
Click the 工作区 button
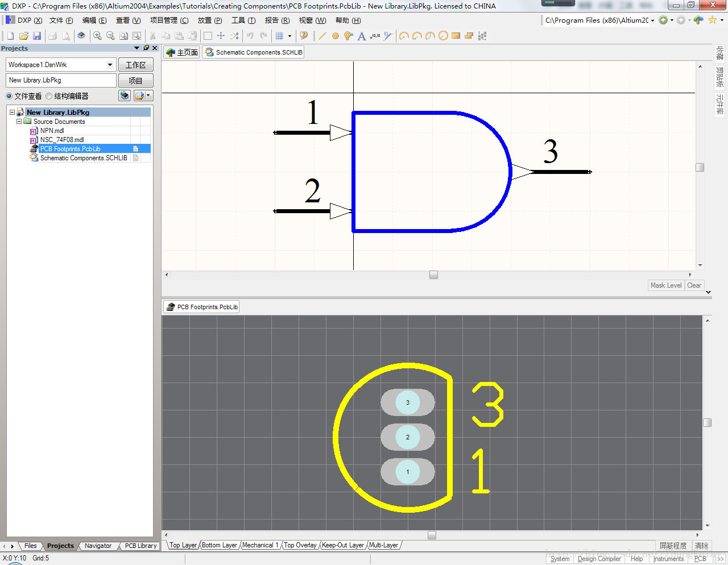(135, 65)
